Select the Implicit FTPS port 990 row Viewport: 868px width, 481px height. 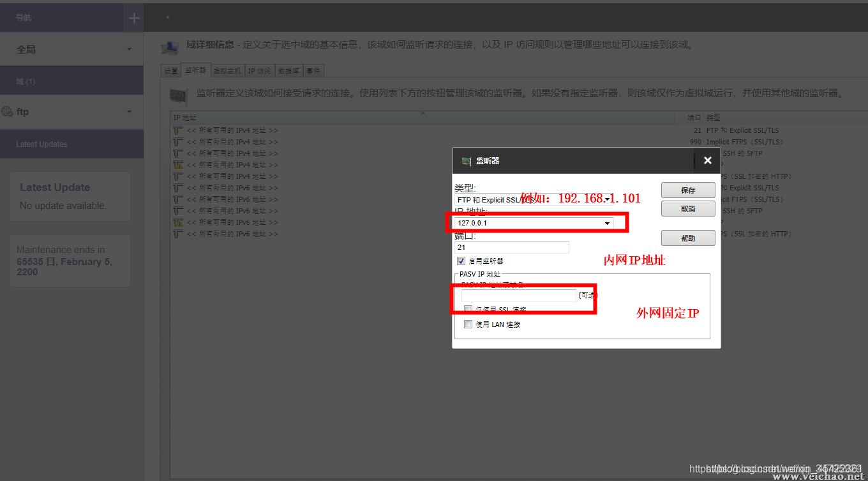pyautogui.click(x=519, y=142)
